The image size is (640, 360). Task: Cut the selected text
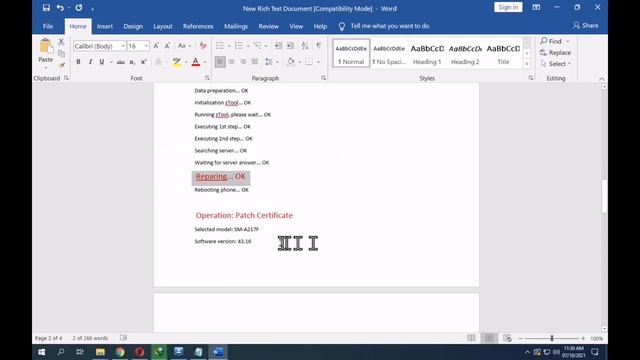61,41
